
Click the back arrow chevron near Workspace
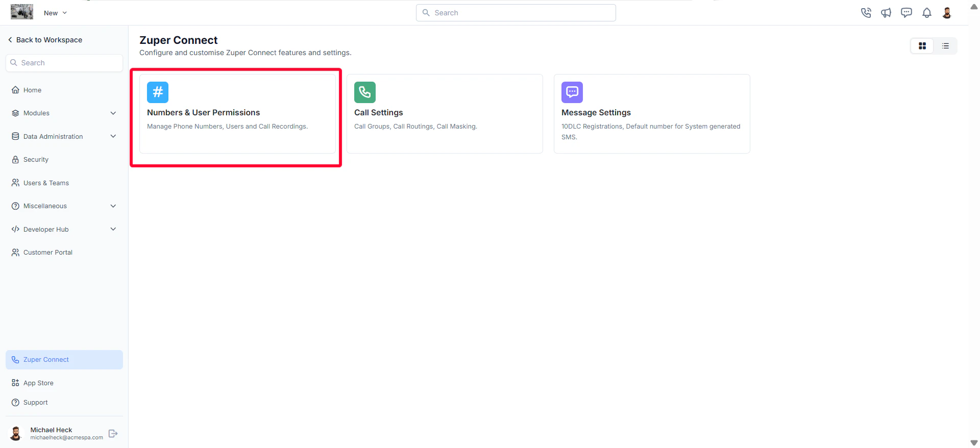(10, 40)
